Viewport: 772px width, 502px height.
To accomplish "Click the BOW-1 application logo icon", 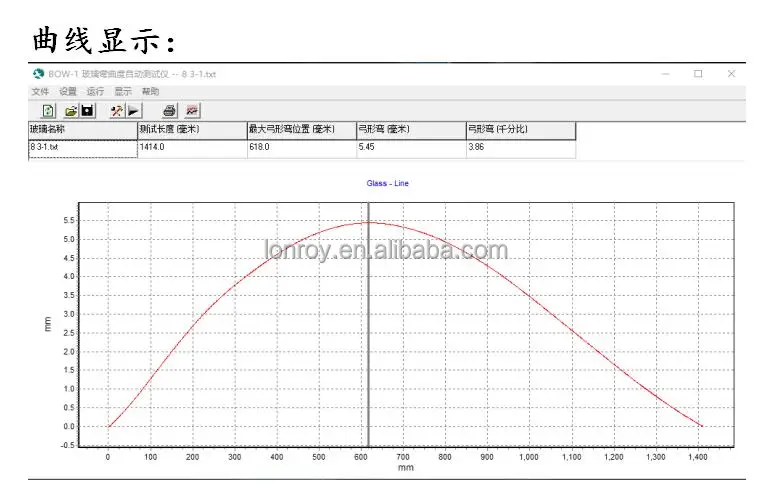I will (x=38, y=74).
